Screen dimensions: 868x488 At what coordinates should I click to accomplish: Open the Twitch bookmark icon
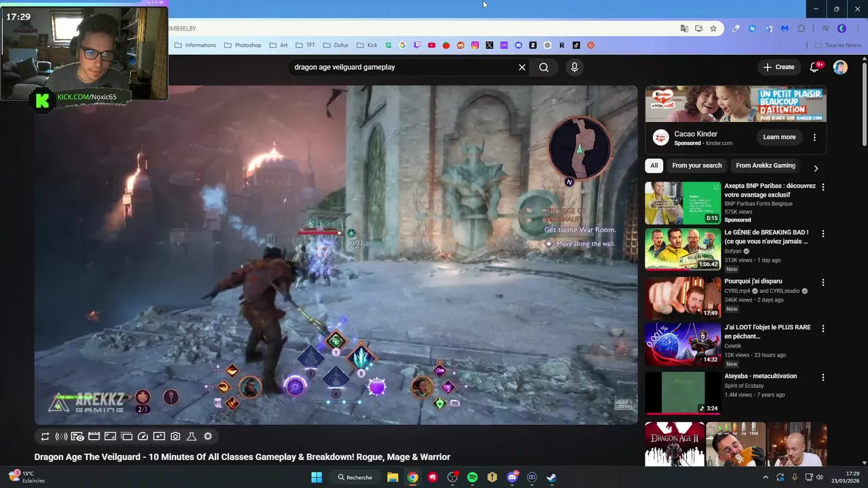417,45
